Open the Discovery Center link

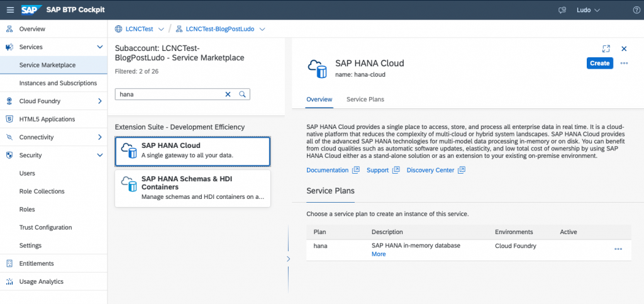click(430, 170)
